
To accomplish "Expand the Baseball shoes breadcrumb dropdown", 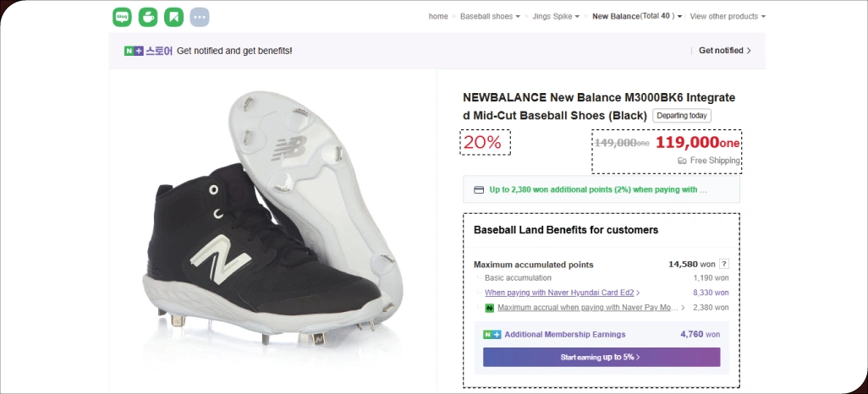I will pyautogui.click(x=489, y=16).
